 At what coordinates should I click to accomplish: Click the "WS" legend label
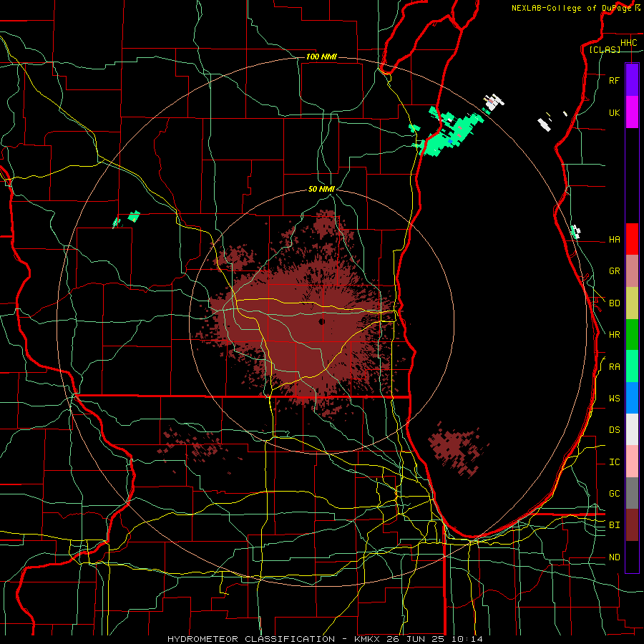[x=614, y=399]
